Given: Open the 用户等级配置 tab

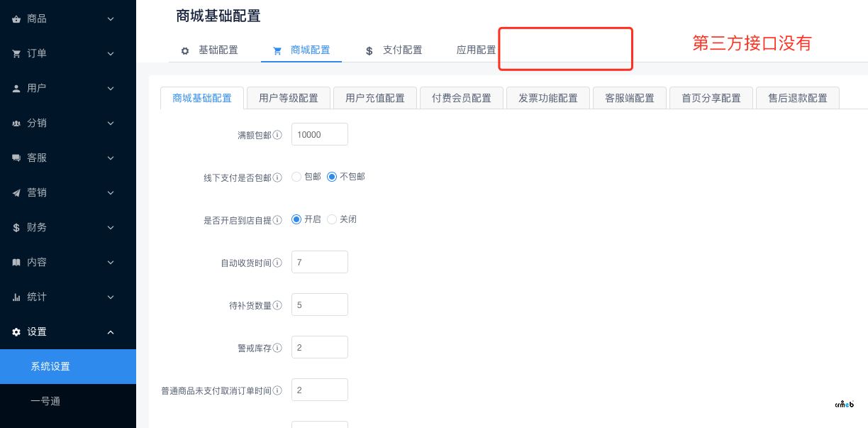Looking at the screenshot, I should click(x=288, y=98).
